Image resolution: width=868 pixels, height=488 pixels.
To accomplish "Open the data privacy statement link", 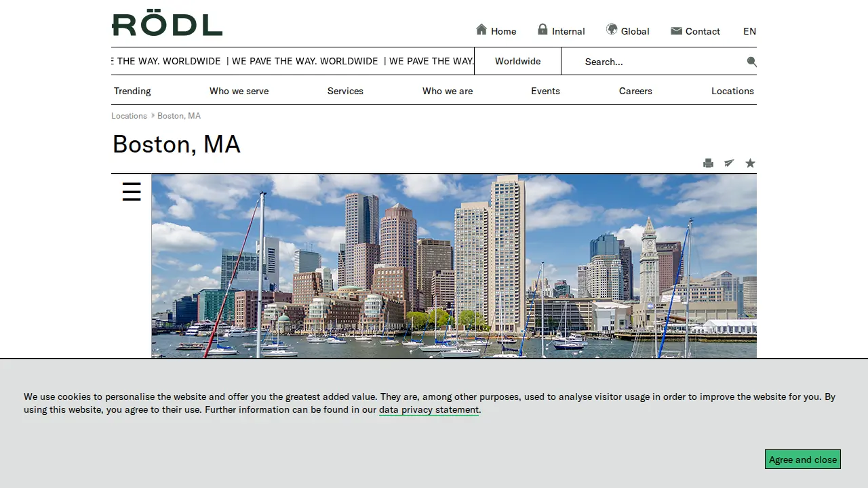I will [429, 409].
